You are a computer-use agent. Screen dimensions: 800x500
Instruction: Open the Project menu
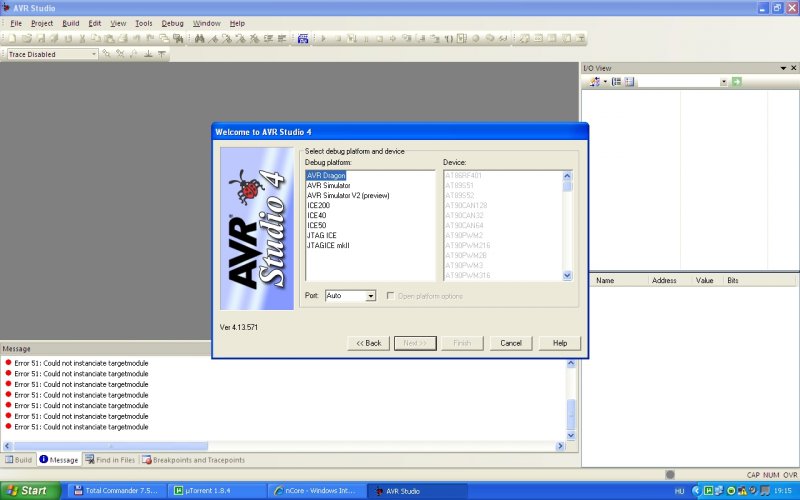pyautogui.click(x=42, y=23)
